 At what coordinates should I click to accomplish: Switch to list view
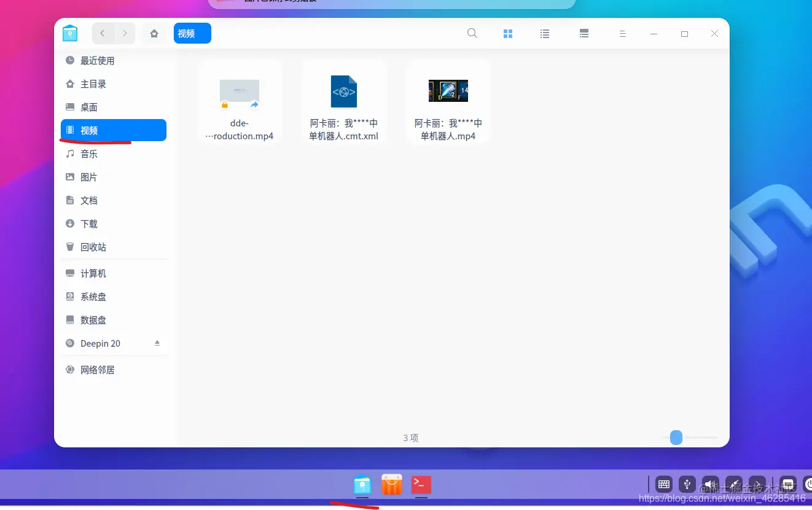[x=545, y=34]
